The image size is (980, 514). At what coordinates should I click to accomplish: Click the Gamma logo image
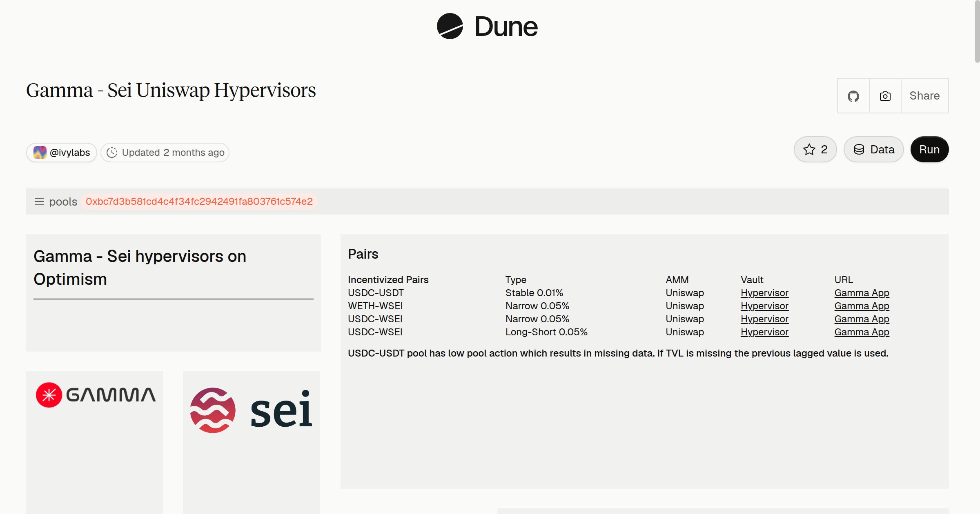pos(96,395)
